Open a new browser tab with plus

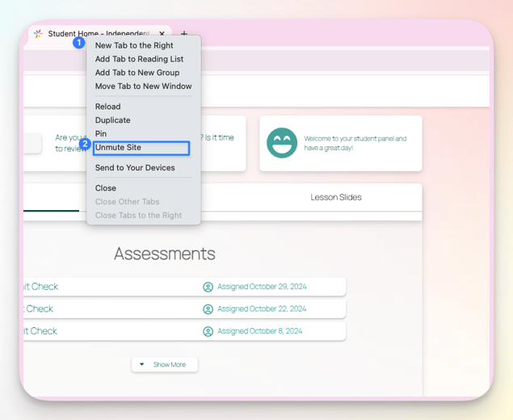pos(184,34)
